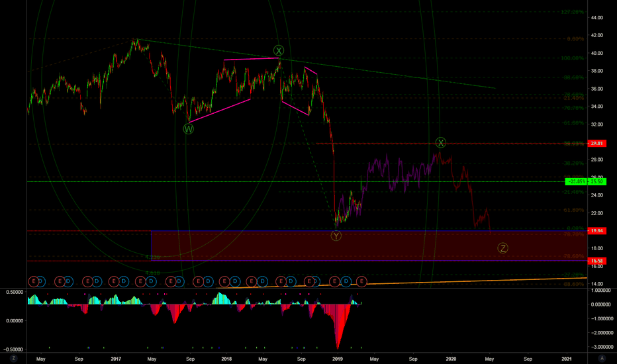Image resolution: width=617 pixels, height=364 pixels.
Task: Click the red 19.94 price label
Action: pyautogui.click(x=596, y=230)
